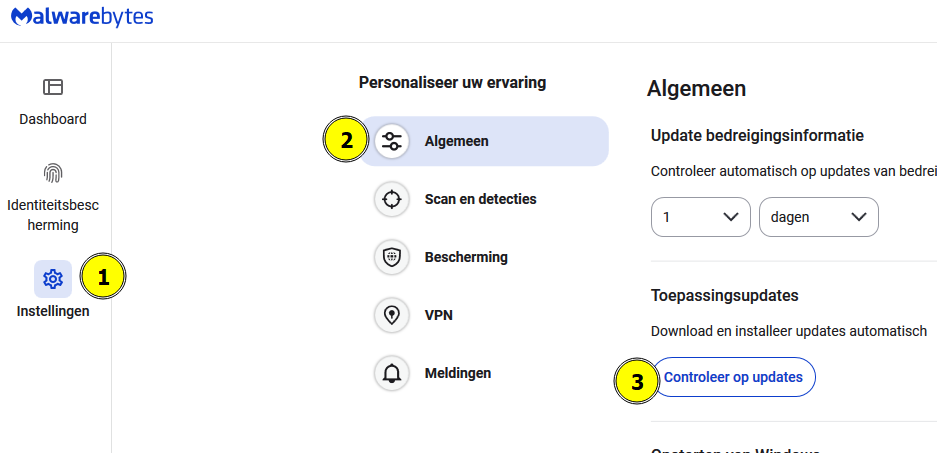Image resolution: width=937 pixels, height=453 pixels.
Task: Switch to Scan en detecties settings
Action: coord(480,199)
